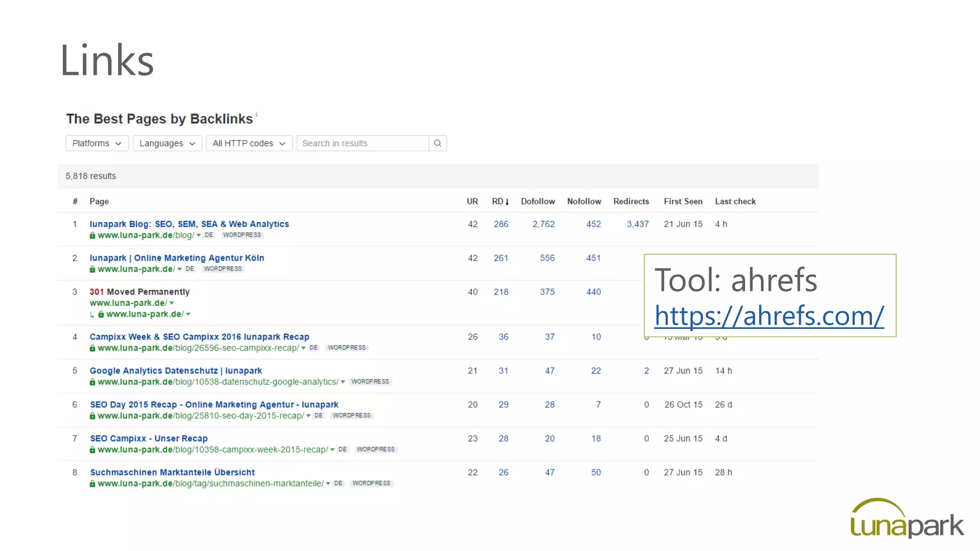
Task: Expand arrow beside suchmaschinen-marktanteile URL
Action: tap(328, 484)
